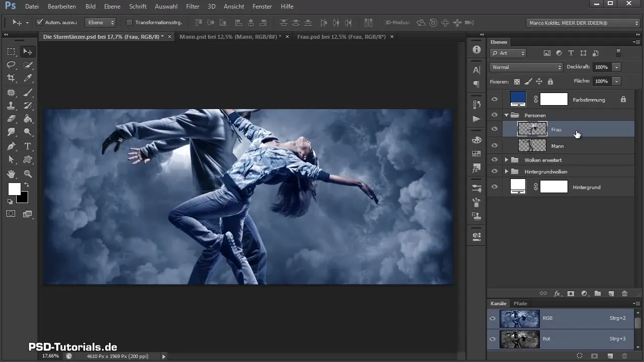The width and height of the screenshot is (644, 362).
Task: Add a layer mask to Frau
Action: (x=571, y=293)
